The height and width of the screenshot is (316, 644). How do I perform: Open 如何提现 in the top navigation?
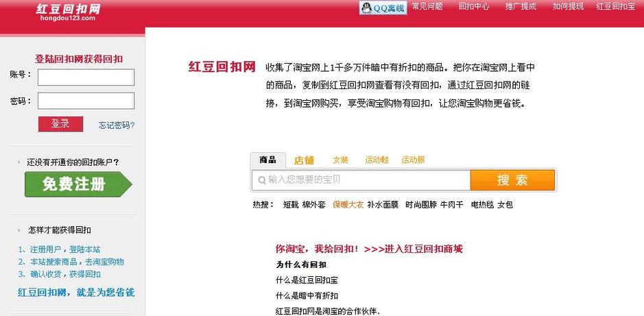pos(568,7)
